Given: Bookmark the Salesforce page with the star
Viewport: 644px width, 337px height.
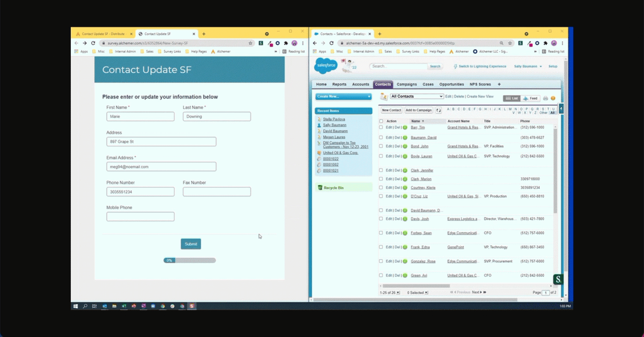Looking at the screenshot, I should coord(510,43).
